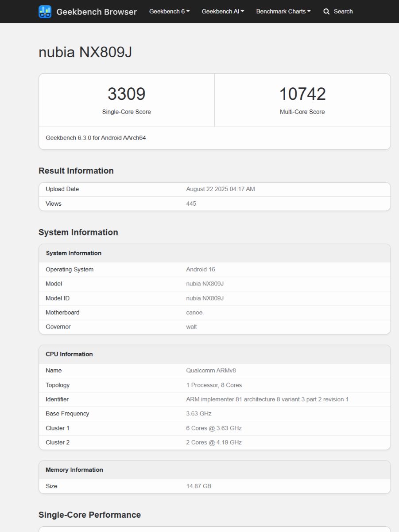
Task: Click the Model ID label
Action: click(x=58, y=298)
